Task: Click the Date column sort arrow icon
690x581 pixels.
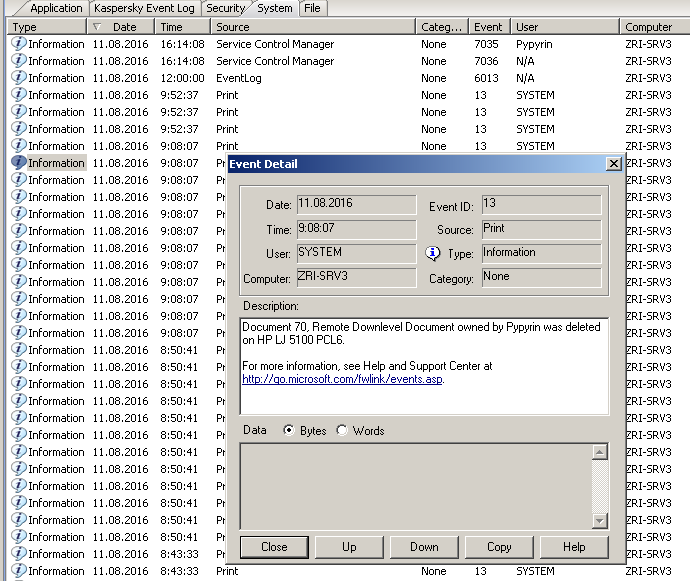Action: tap(96, 27)
